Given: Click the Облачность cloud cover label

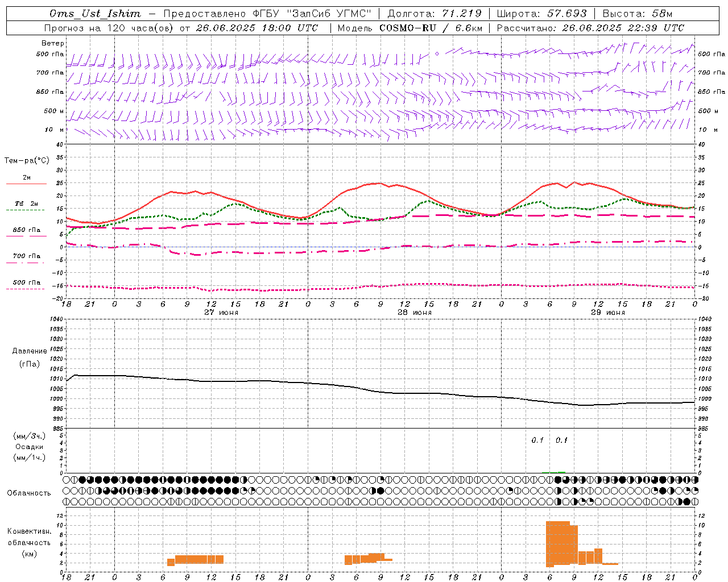Looking at the screenshot, I should pyautogui.click(x=29, y=493).
